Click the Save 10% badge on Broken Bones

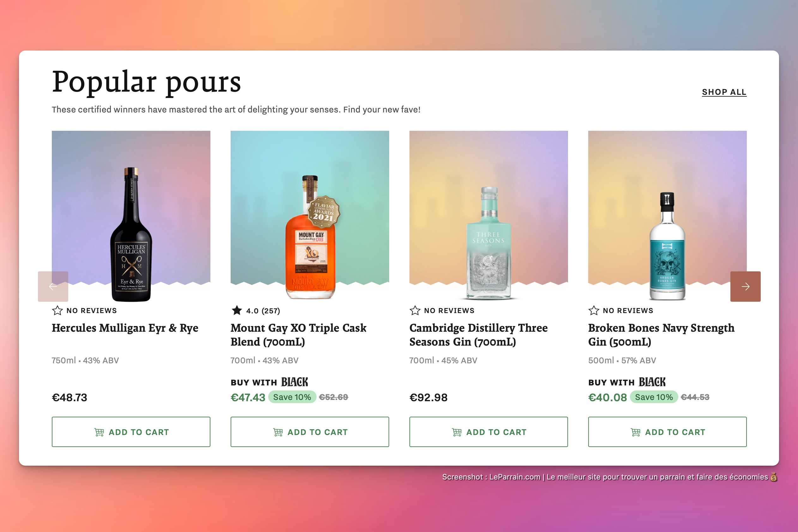point(654,397)
